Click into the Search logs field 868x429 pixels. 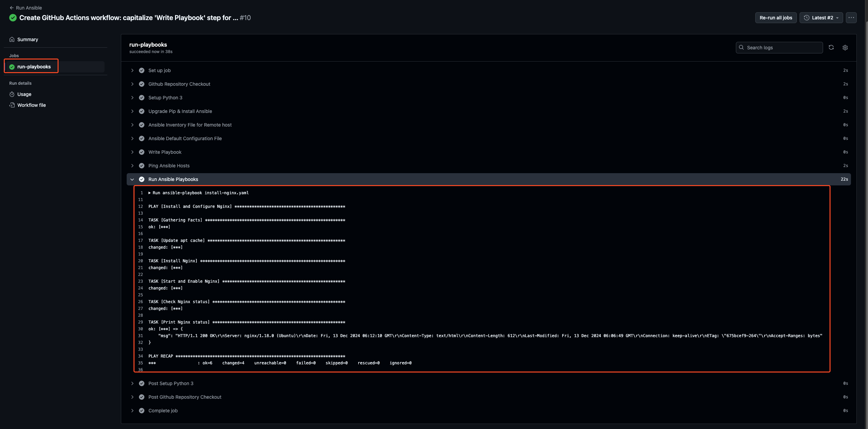click(x=783, y=48)
